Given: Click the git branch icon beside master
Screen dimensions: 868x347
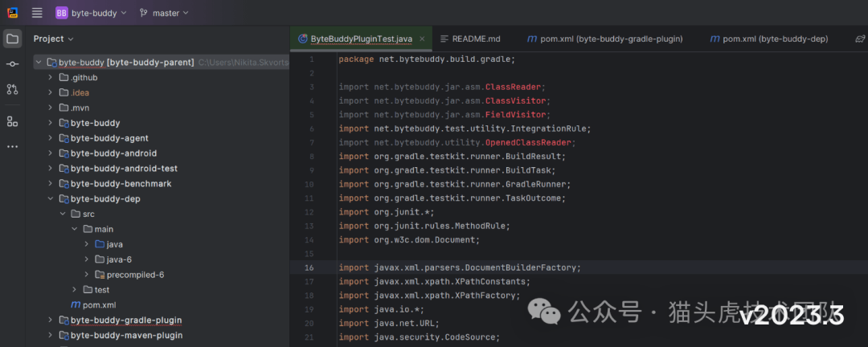Looking at the screenshot, I should tap(143, 12).
